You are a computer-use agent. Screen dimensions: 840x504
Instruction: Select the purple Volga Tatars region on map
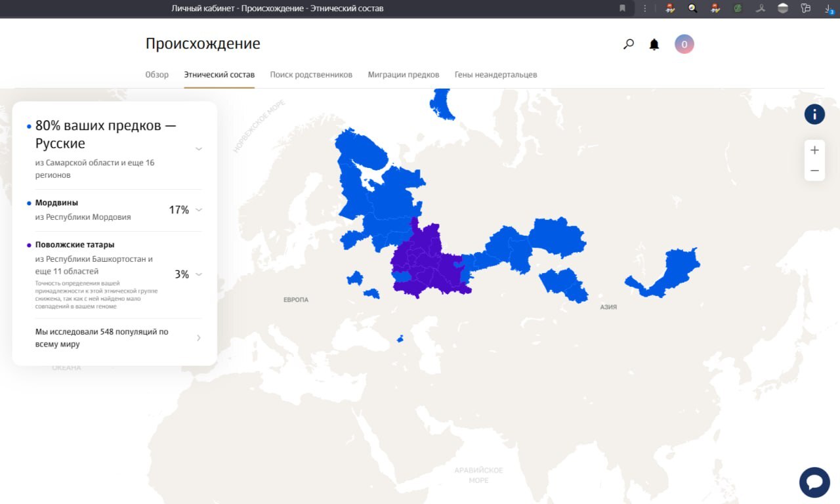pyautogui.click(x=430, y=262)
